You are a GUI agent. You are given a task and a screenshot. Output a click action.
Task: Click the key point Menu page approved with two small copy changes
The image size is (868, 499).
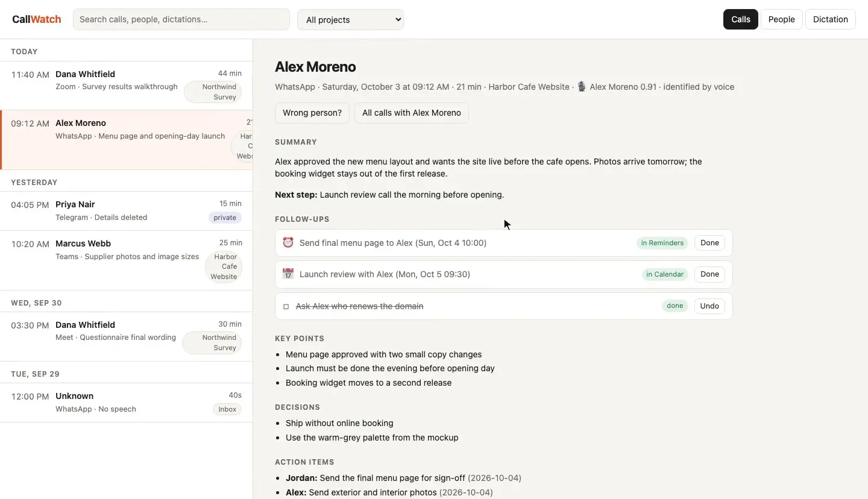[383, 354]
